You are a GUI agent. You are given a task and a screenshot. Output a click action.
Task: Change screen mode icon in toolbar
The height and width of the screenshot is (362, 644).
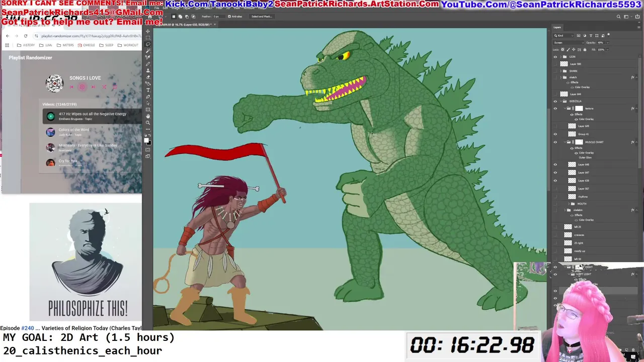(x=148, y=157)
